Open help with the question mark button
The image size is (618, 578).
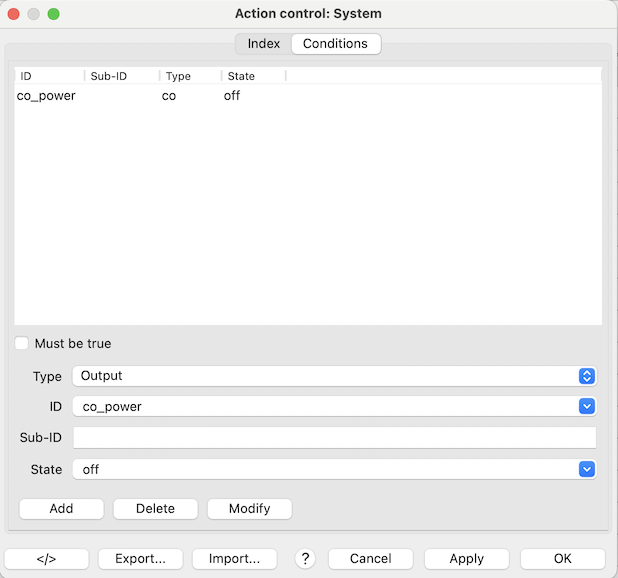[306, 559]
